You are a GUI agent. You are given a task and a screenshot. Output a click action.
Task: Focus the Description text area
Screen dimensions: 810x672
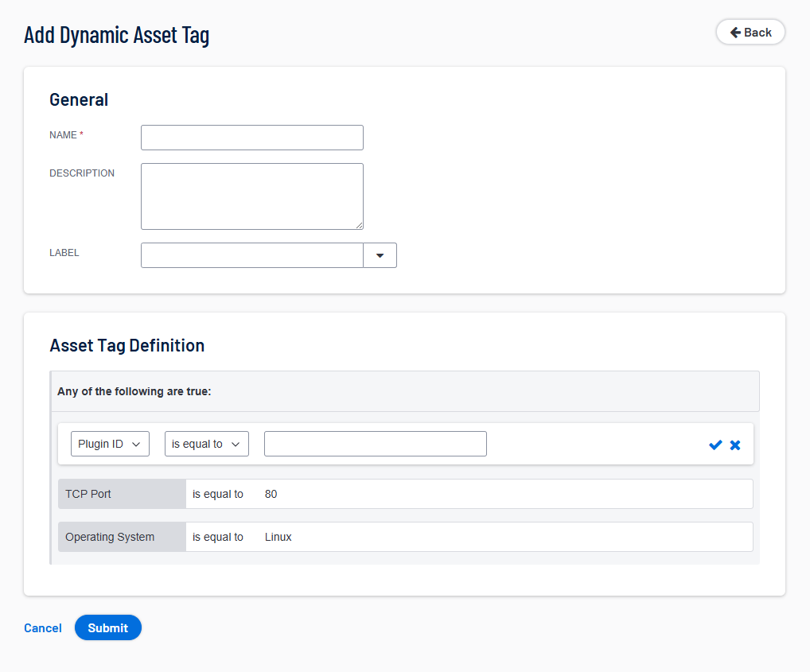click(251, 196)
